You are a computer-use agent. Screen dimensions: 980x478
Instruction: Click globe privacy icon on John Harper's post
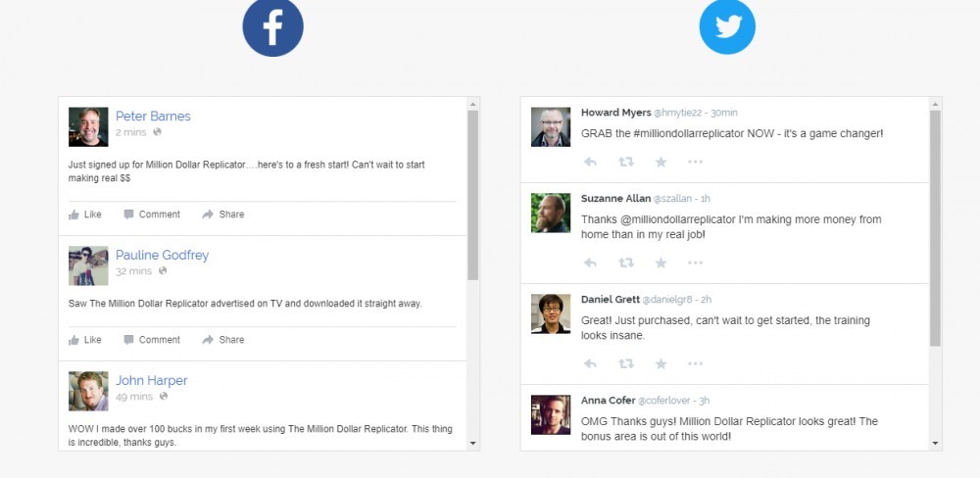coord(163,396)
